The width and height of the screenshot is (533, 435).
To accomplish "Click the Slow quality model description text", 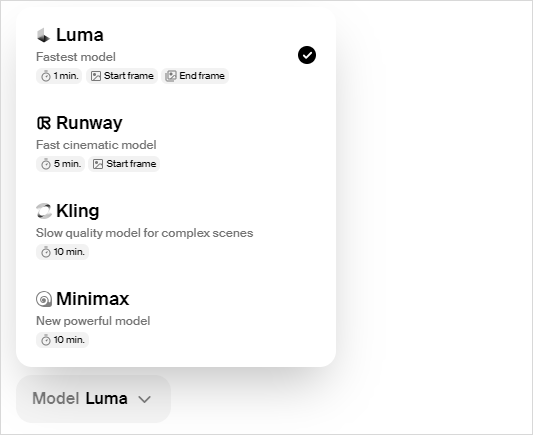I will click(x=144, y=233).
